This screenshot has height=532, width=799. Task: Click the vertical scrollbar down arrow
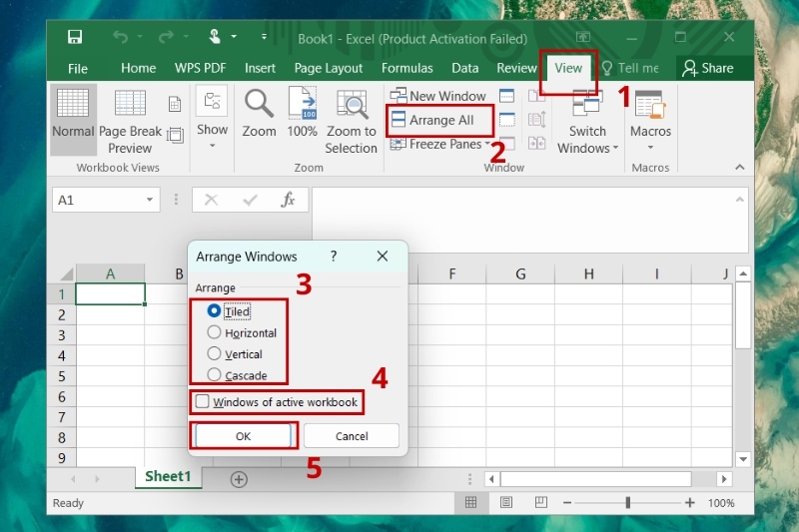click(x=743, y=459)
